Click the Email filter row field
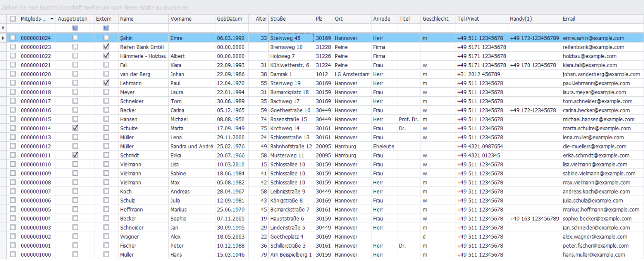The width and height of the screenshot is (644, 261). pos(602,28)
